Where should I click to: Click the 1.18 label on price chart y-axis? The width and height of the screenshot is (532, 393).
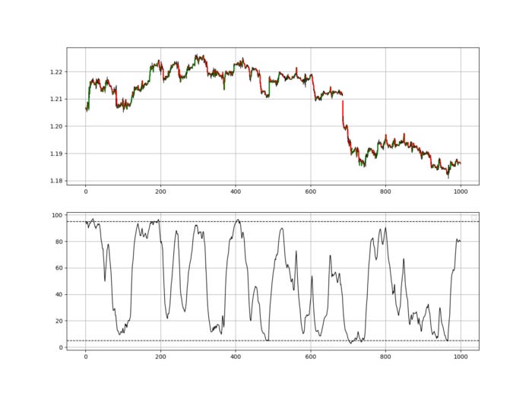56,181
